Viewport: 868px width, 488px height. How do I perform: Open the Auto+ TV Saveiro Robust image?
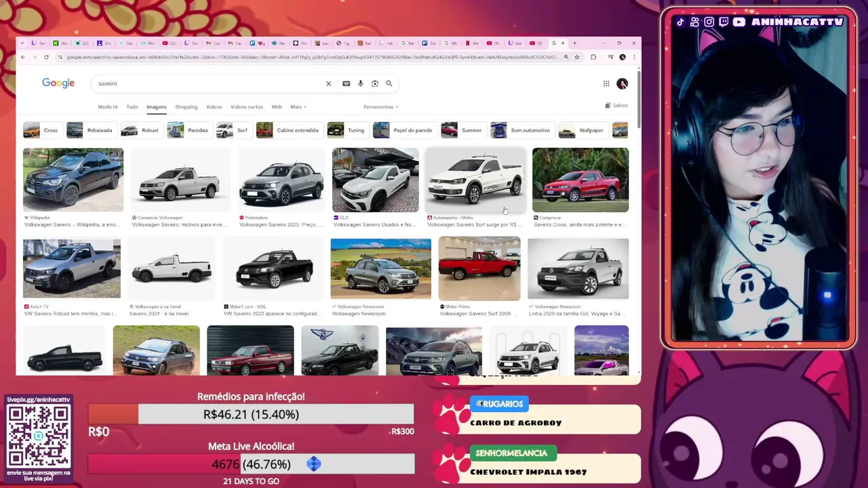tap(72, 268)
